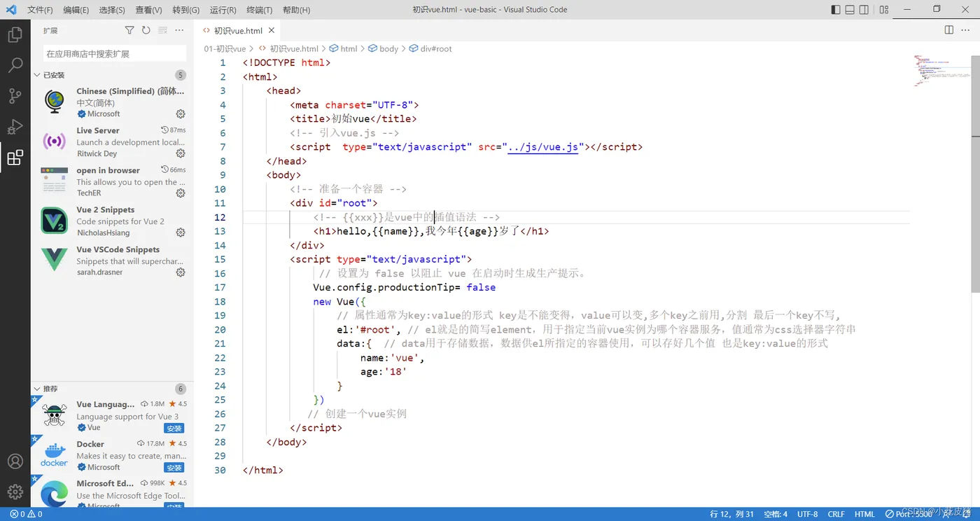
Task: Open the 转到(G) menu
Action: click(185, 10)
